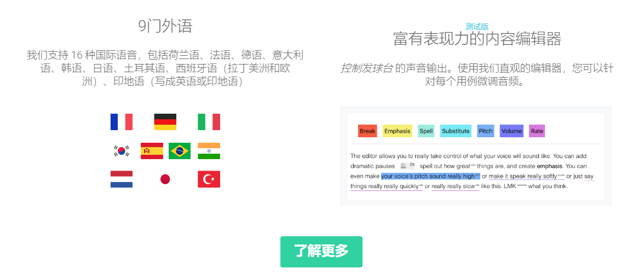Choose the Japanese flag icon

click(x=165, y=179)
